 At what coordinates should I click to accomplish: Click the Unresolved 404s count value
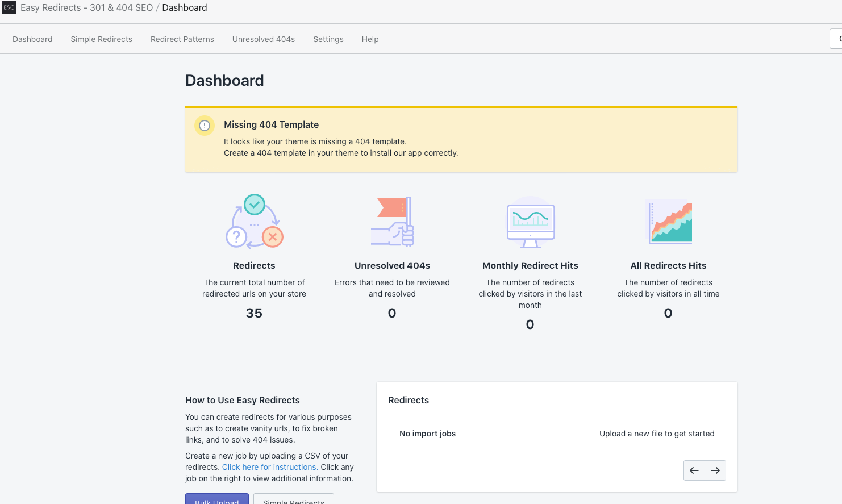[x=392, y=313]
